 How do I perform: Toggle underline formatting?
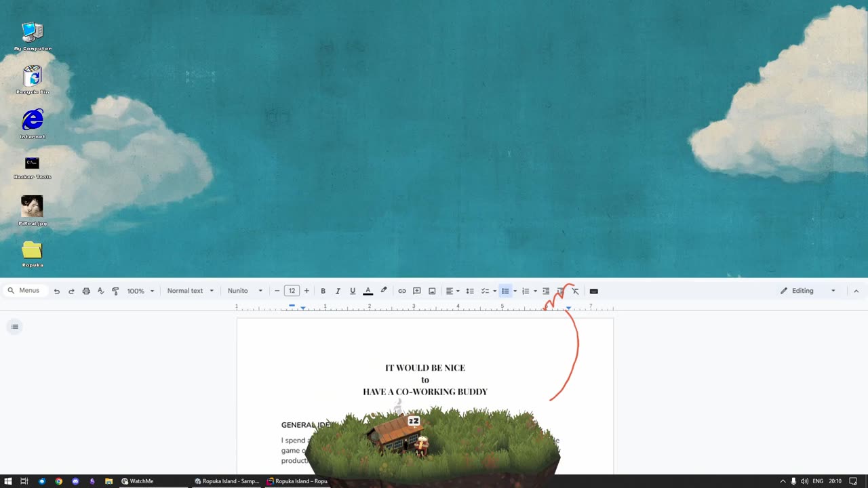pyautogui.click(x=353, y=291)
